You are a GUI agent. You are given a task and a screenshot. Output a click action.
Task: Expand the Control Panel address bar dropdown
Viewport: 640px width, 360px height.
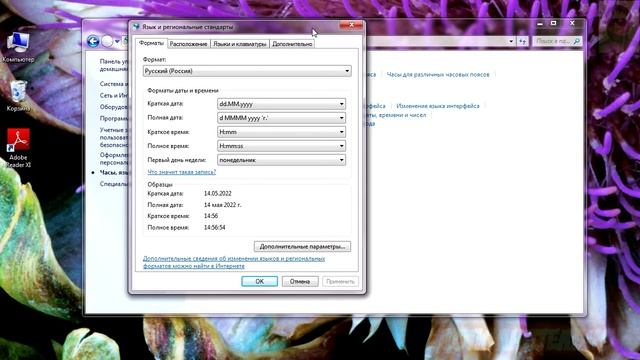[x=511, y=41]
